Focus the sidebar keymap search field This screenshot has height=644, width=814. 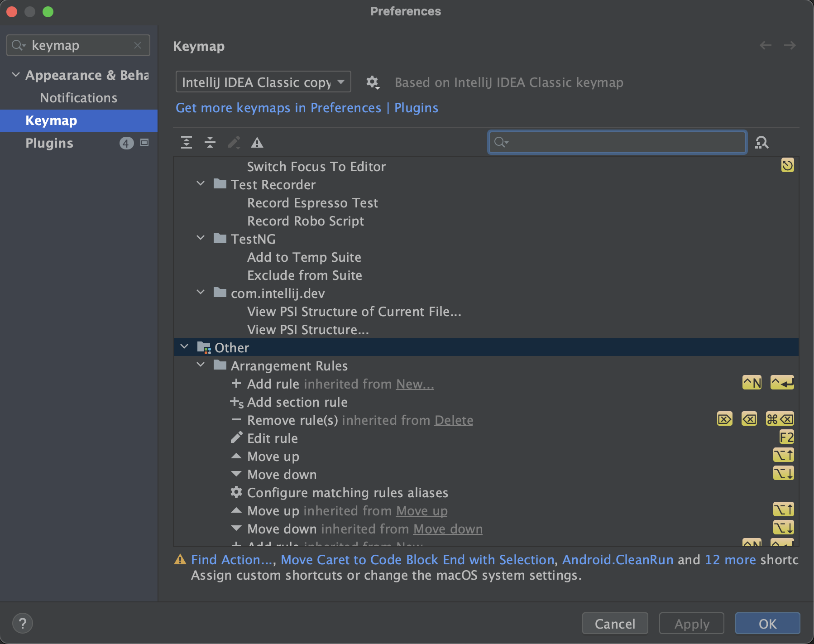click(78, 45)
